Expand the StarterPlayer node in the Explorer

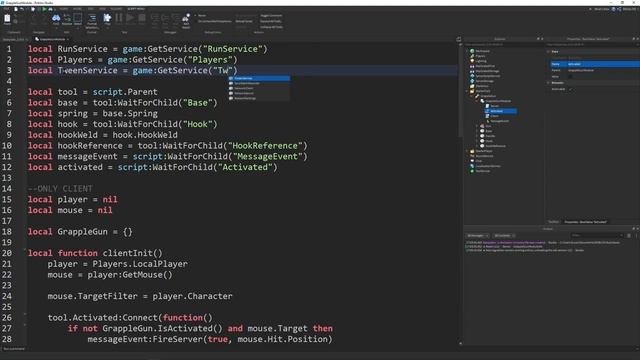[467, 151]
